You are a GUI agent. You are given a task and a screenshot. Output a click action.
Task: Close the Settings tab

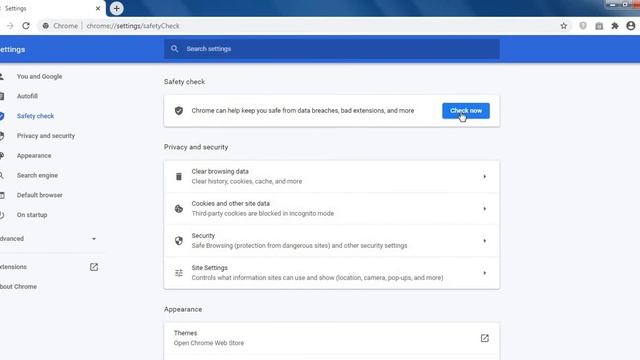pyautogui.click(x=98, y=8)
